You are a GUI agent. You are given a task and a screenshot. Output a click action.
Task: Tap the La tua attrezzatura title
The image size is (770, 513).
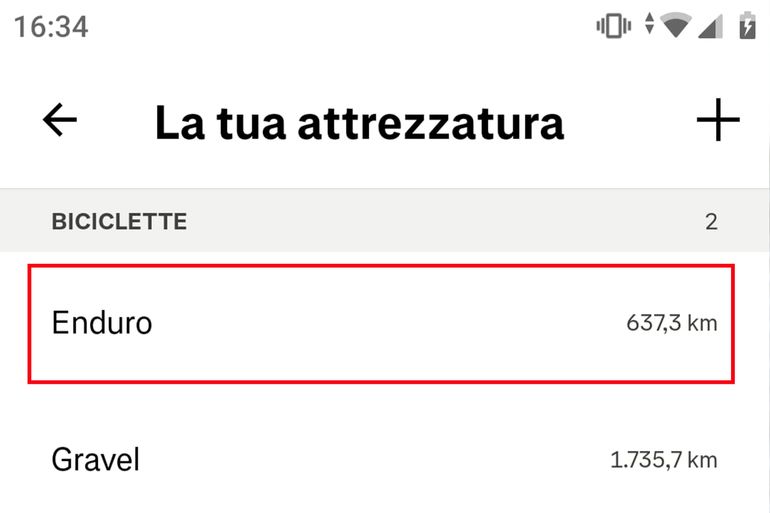(359, 123)
